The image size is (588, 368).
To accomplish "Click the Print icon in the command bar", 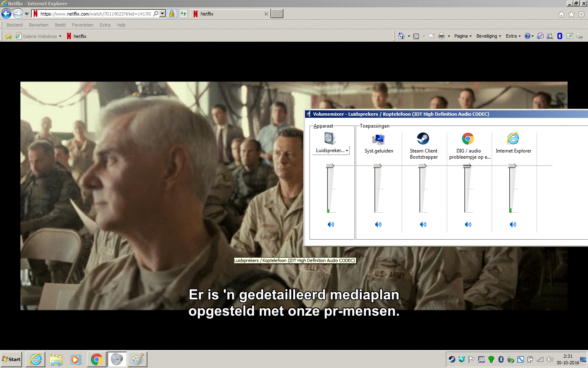I will [441, 36].
